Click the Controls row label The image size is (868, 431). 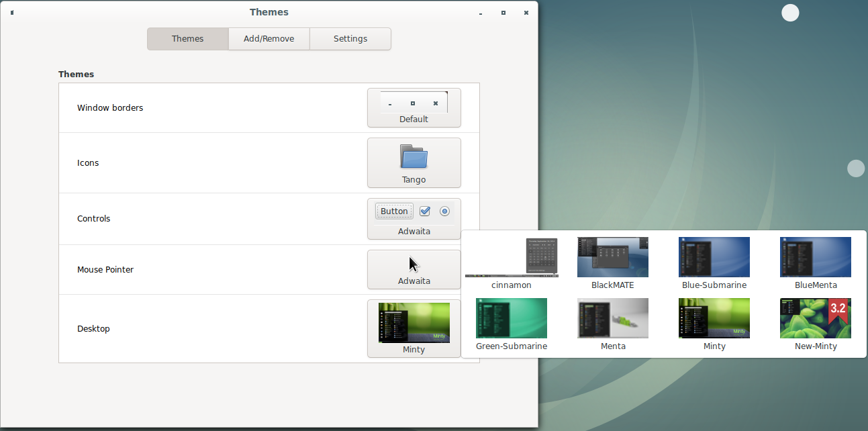[94, 218]
